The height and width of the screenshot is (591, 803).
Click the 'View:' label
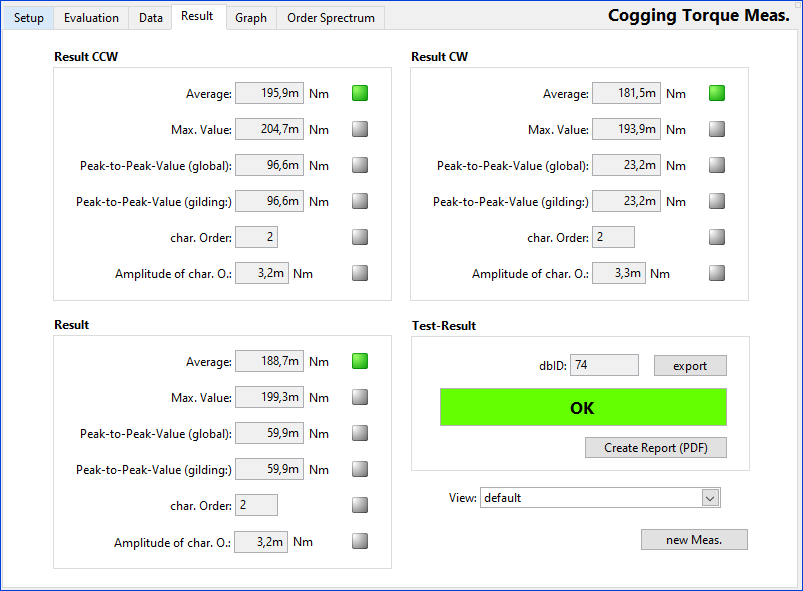pos(462,498)
